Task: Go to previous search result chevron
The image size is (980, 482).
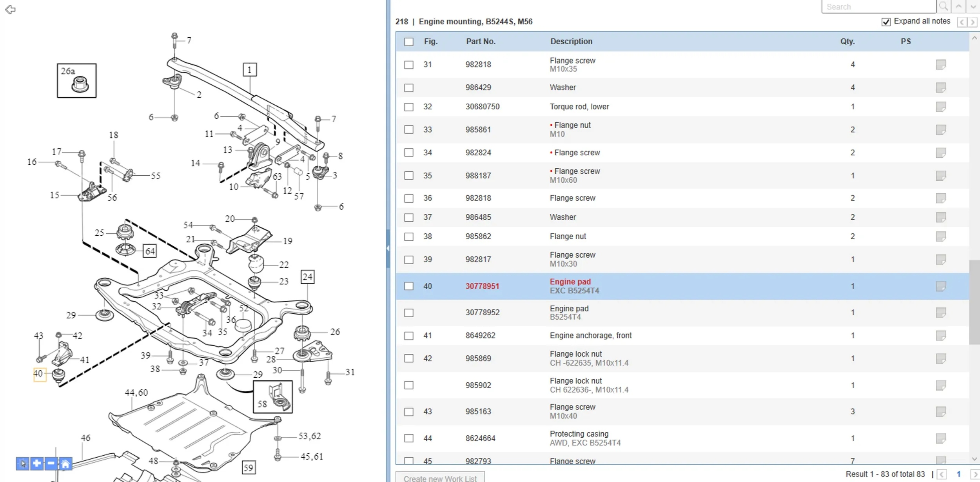Action: [959, 7]
